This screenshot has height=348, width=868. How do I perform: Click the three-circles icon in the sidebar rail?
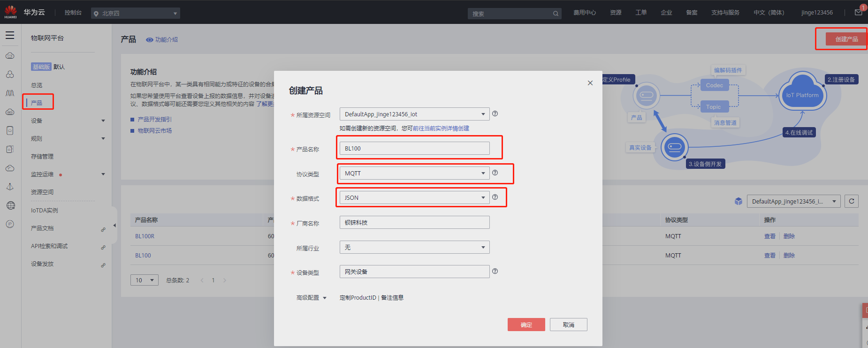point(10,75)
